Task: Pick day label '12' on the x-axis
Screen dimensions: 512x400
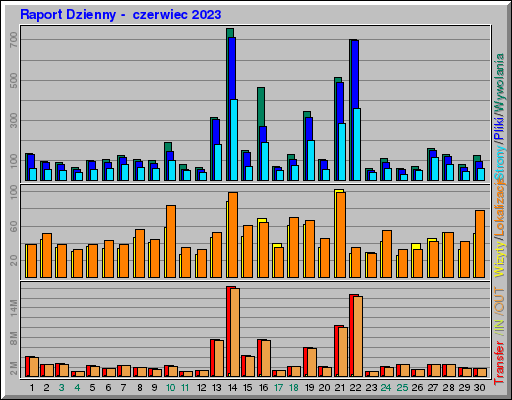Action: 201,388
